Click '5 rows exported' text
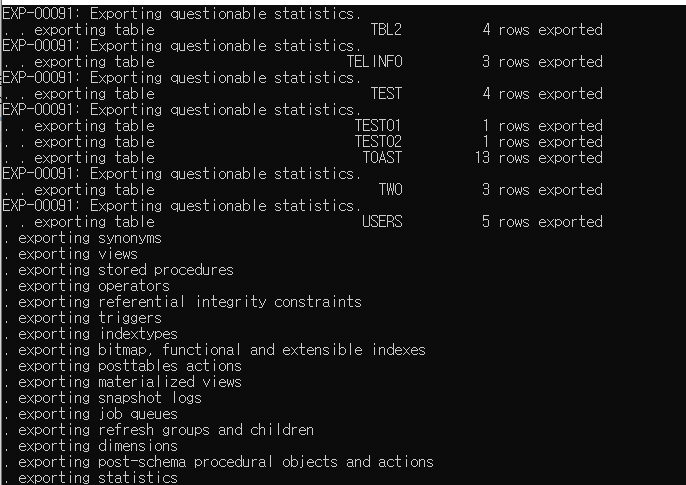The image size is (686, 485). click(542, 222)
